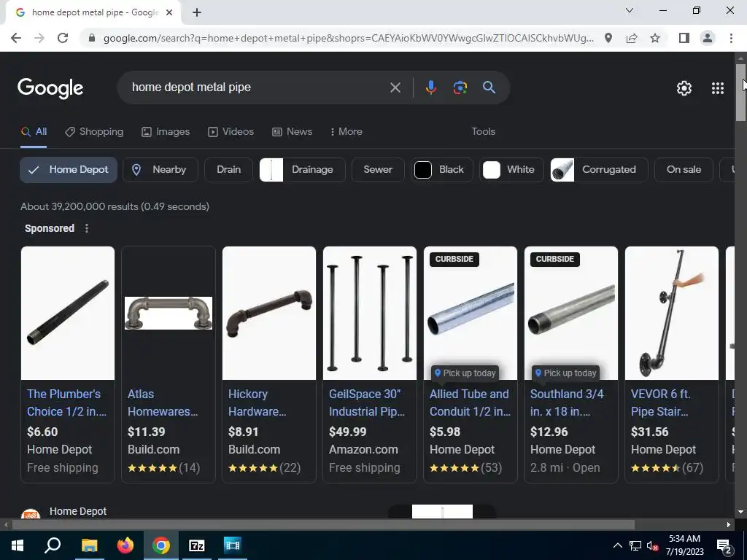Click the Home Depot result site name
747x560 pixels.
tap(78, 511)
